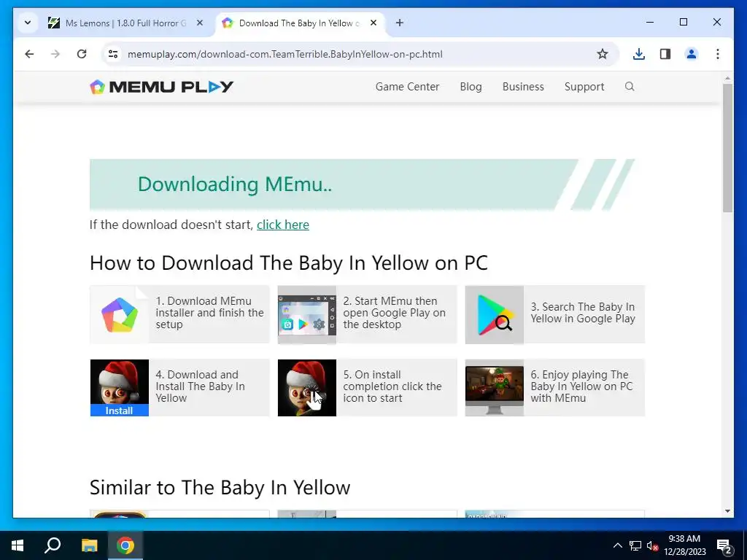The image size is (747, 560).
Task: Click the MEmu installer logo in step 1
Action: (120, 315)
